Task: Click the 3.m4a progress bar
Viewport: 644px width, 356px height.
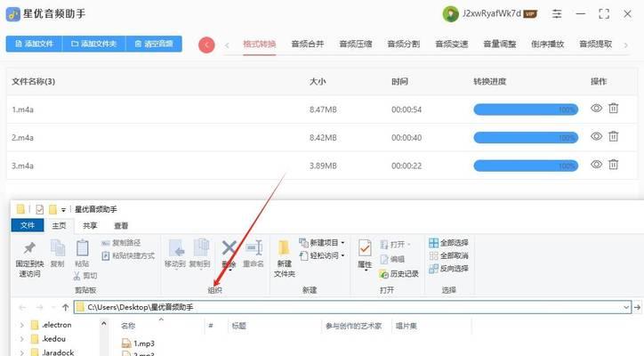Action: pos(526,166)
